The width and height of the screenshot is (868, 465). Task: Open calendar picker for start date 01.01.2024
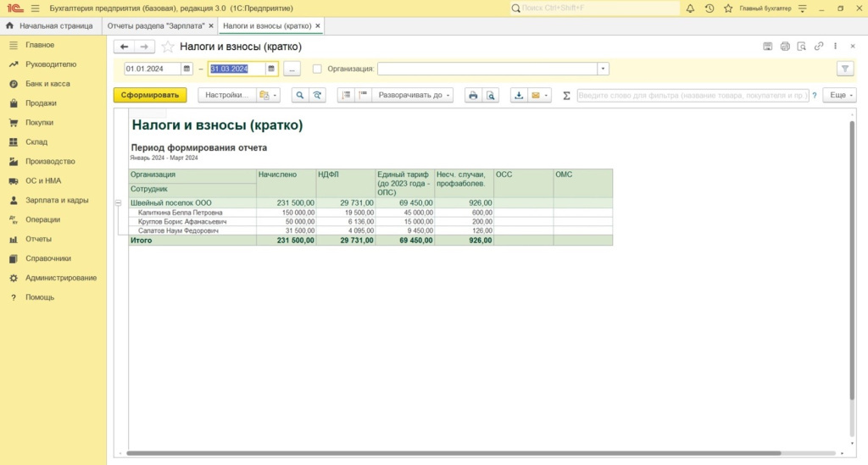pyautogui.click(x=186, y=69)
